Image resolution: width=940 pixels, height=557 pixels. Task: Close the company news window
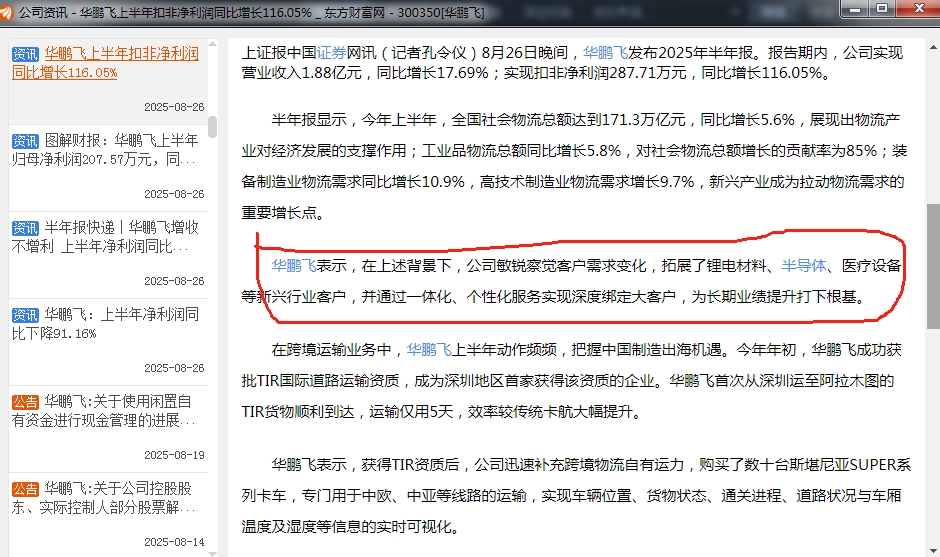coord(918,8)
